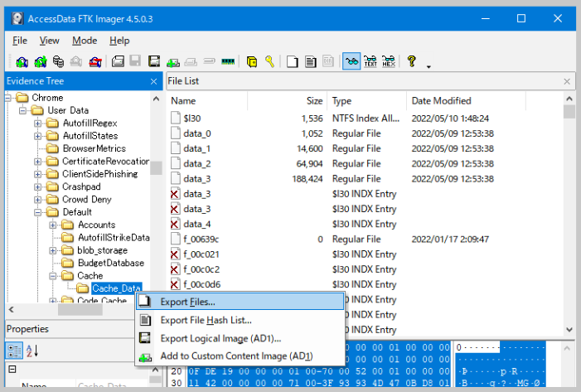Click the Add Evidence Item toolbar icon

pos(22,61)
